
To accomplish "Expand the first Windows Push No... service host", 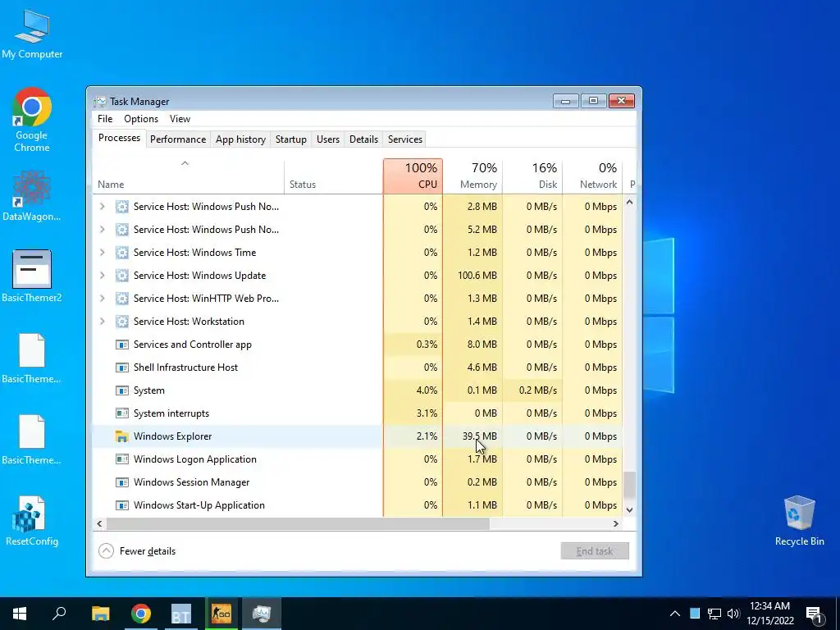I will tap(103, 207).
